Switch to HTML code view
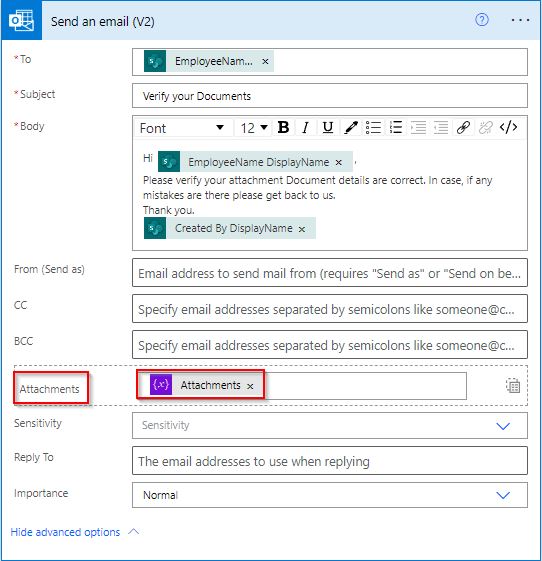Image resolution: width=542 pixels, height=561 pixels. pyautogui.click(x=508, y=127)
